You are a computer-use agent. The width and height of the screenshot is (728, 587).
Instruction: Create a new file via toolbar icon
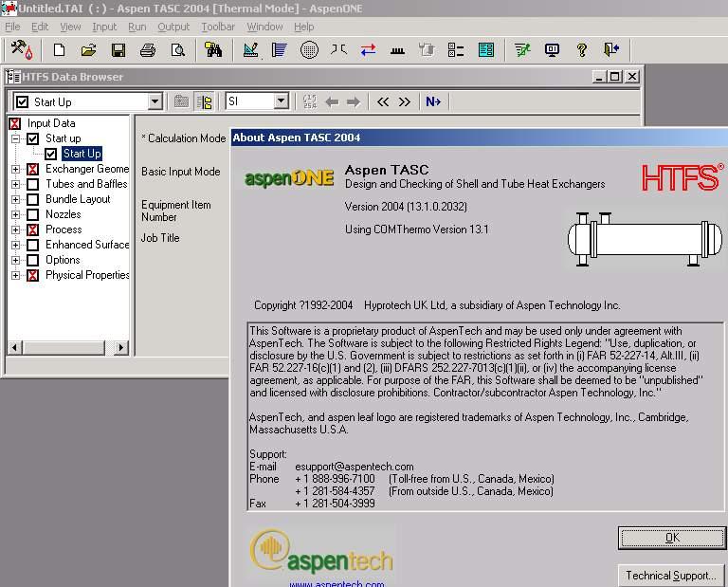click(59, 49)
